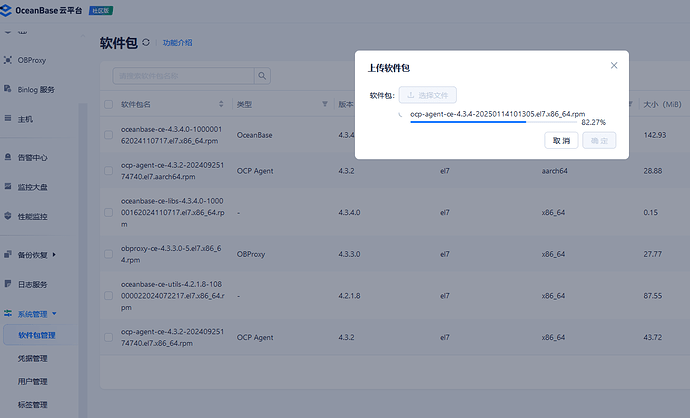
Task: Click the uploading ocp-agent-ce-4.3.4 file name
Action: point(497,114)
